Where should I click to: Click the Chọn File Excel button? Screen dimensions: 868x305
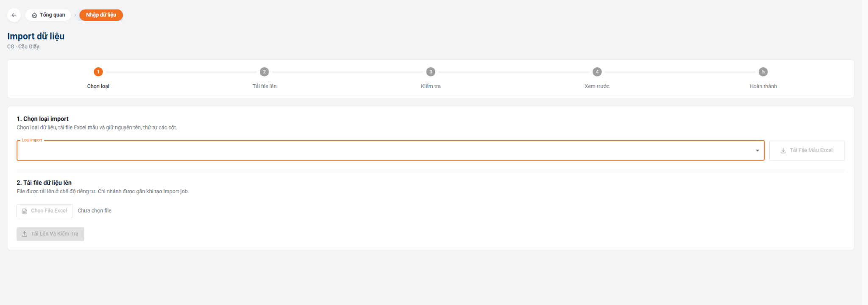coord(45,211)
